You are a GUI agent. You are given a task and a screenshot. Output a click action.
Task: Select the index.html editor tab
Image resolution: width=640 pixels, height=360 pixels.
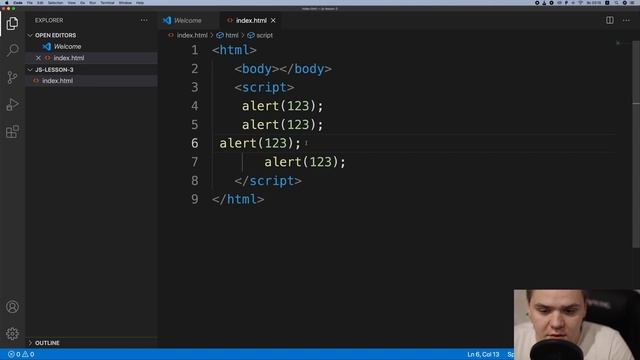coord(251,20)
